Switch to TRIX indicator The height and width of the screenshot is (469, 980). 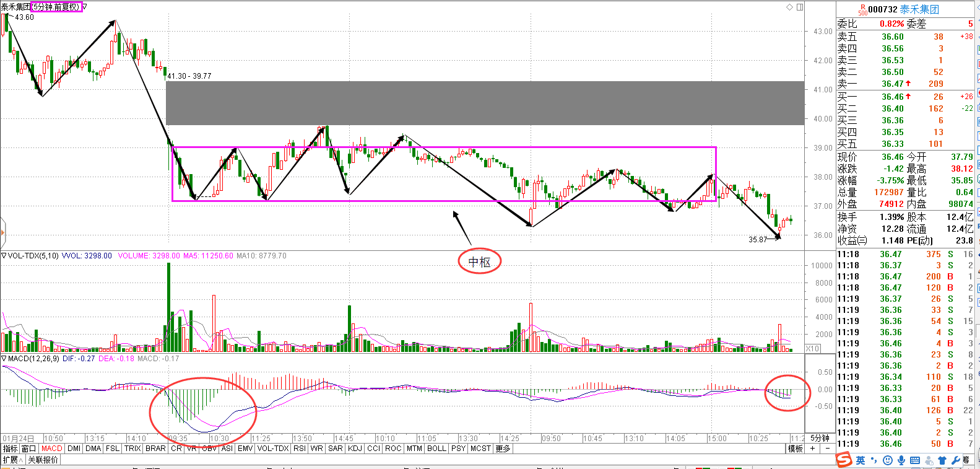click(132, 449)
